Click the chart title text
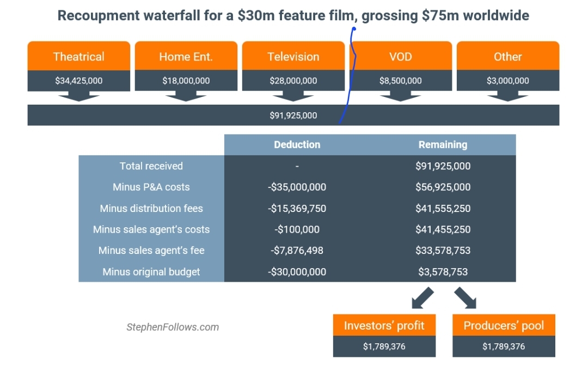 click(293, 15)
